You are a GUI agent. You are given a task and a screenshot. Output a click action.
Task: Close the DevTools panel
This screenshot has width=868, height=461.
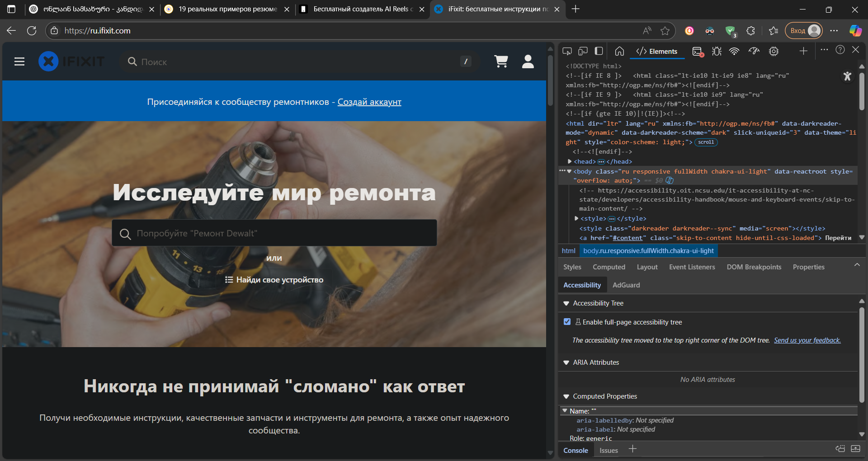click(855, 50)
